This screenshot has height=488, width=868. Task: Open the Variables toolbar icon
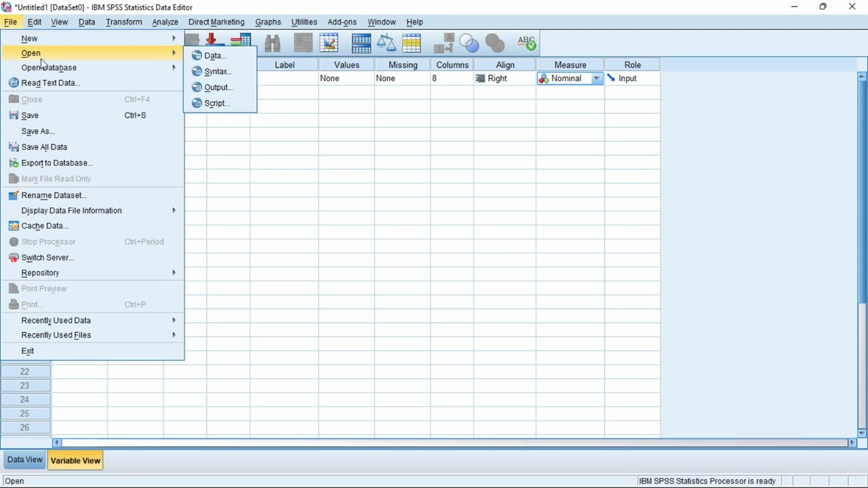241,41
